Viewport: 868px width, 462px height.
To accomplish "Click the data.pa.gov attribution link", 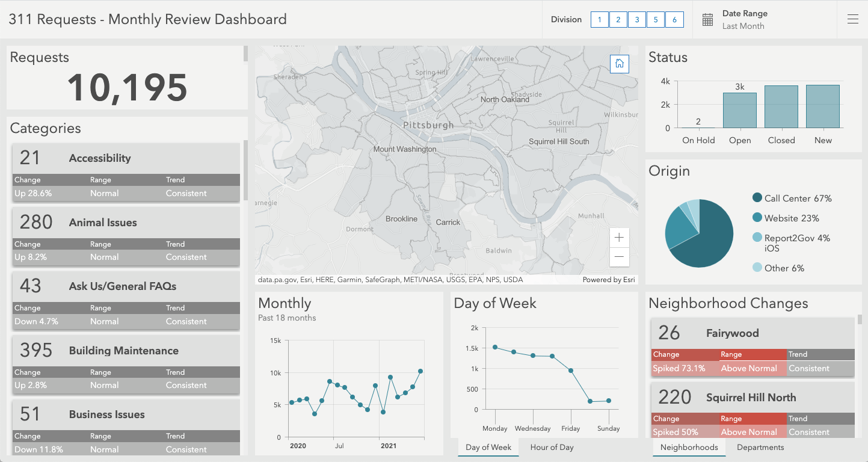I will click(x=274, y=279).
